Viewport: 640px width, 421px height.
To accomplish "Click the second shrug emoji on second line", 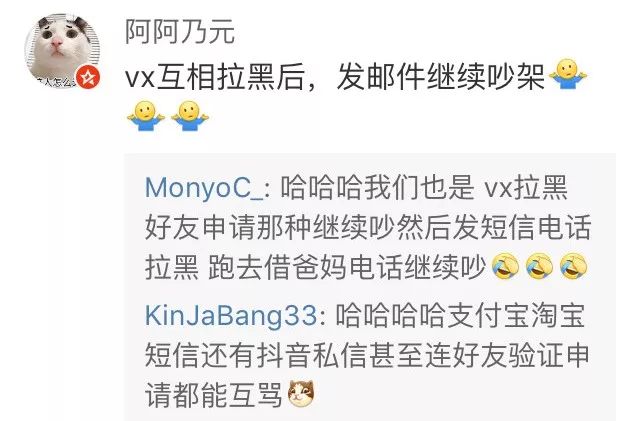I will [x=190, y=116].
